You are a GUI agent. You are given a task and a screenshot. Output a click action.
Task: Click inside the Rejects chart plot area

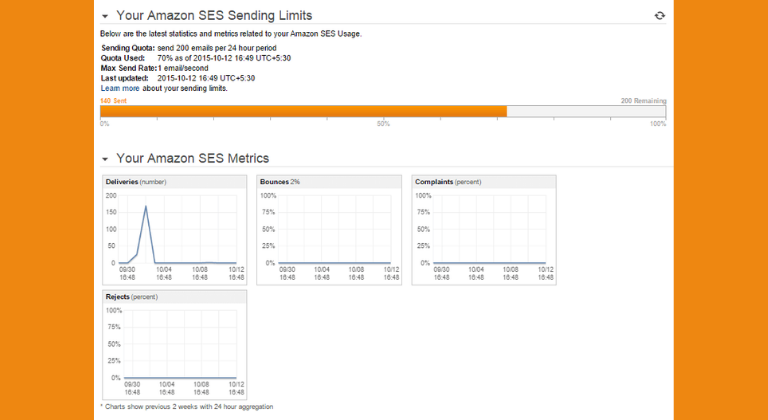coord(180,344)
